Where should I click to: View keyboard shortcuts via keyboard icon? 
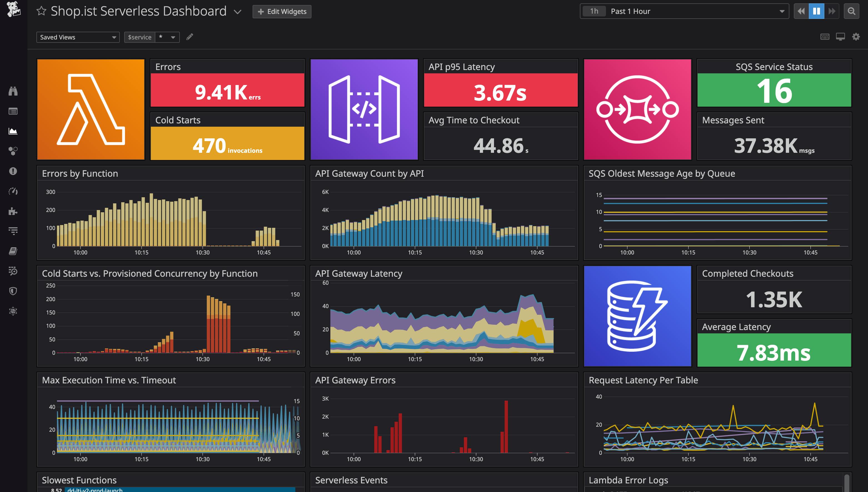[825, 36]
